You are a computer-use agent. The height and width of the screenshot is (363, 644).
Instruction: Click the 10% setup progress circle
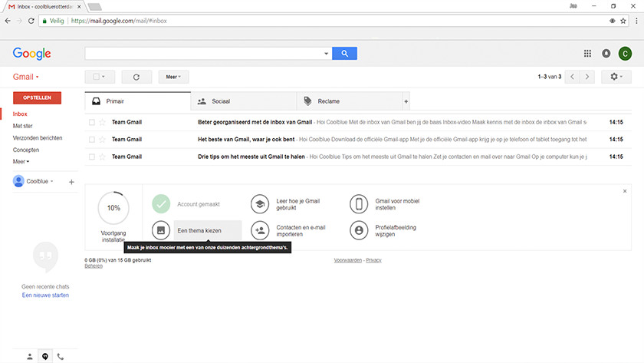pos(113,208)
